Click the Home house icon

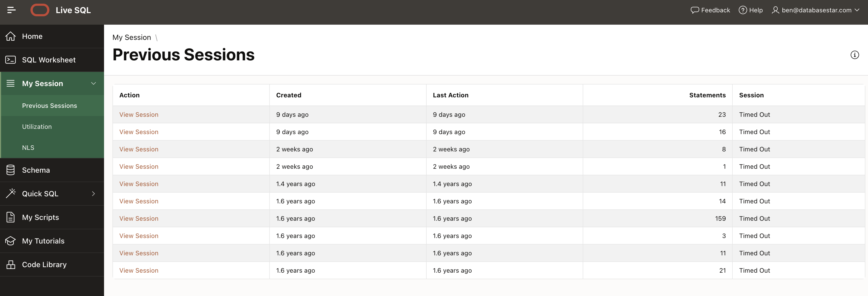click(x=11, y=36)
